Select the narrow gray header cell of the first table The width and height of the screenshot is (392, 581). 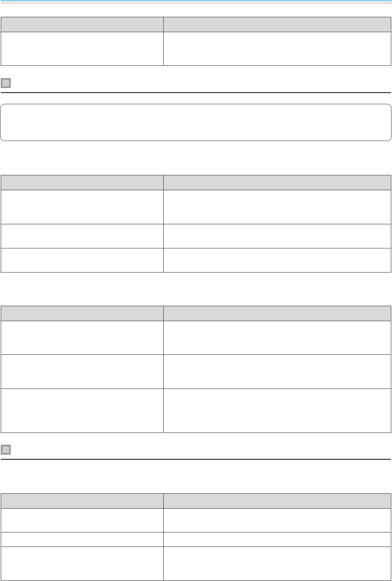click(x=82, y=24)
